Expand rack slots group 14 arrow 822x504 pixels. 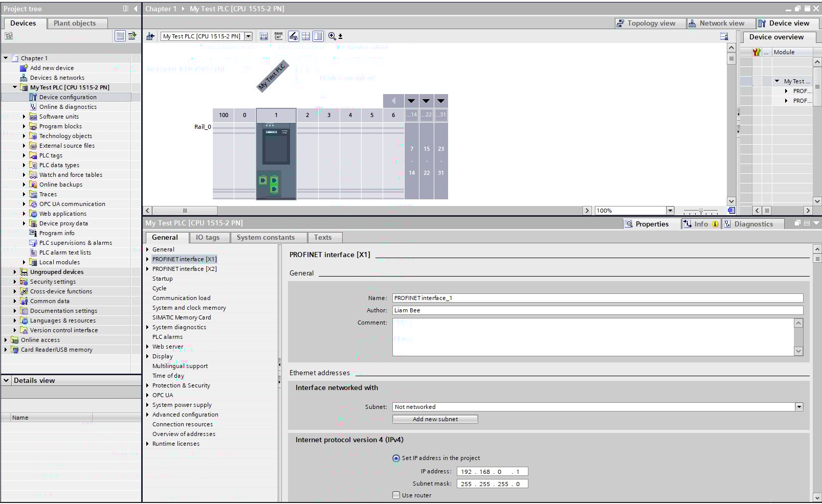pyautogui.click(x=411, y=101)
